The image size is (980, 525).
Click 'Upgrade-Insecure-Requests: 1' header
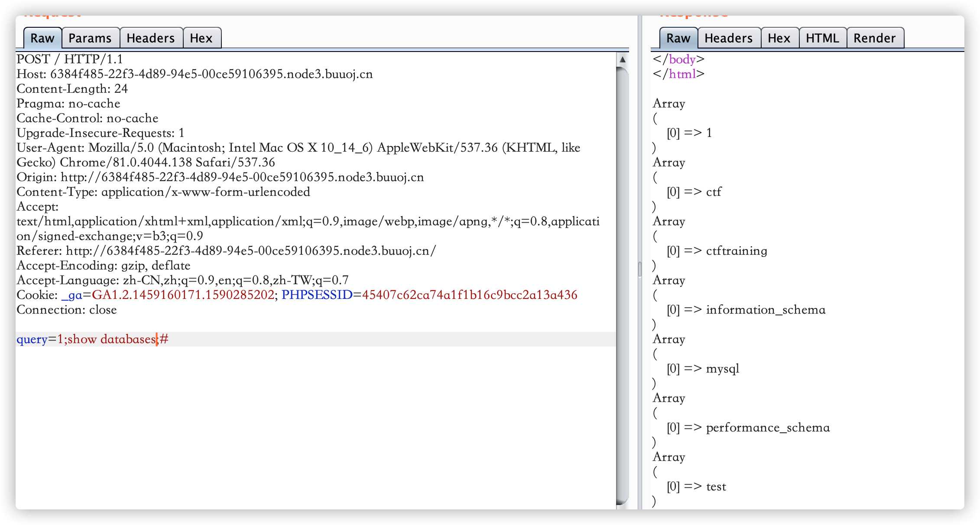[x=101, y=133]
